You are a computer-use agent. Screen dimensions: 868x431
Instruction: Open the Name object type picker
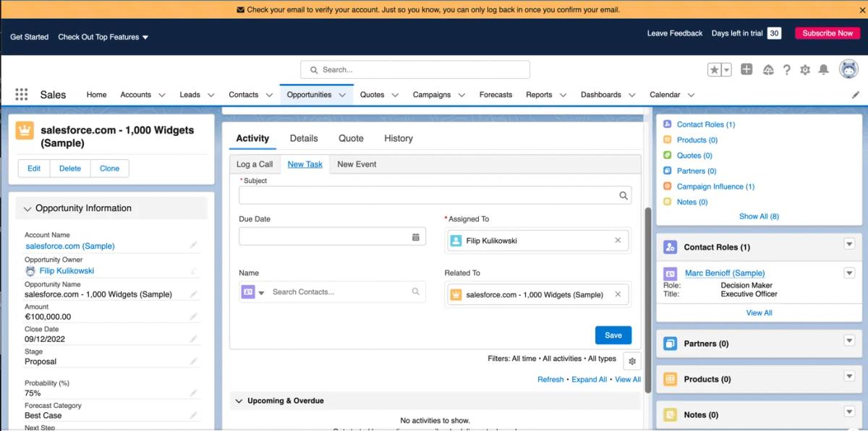[x=252, y=292]
